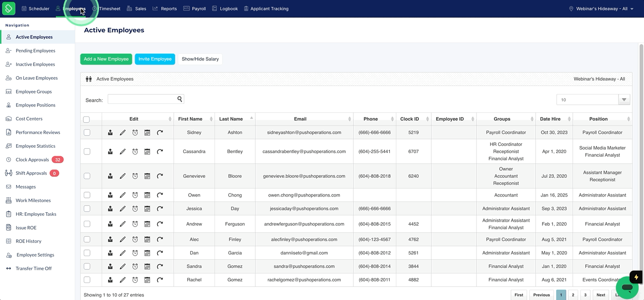Viewport: 644px width, 300px height.
Task: Open Transfer Time Off in the sidebar
Action: pos(34,269)
